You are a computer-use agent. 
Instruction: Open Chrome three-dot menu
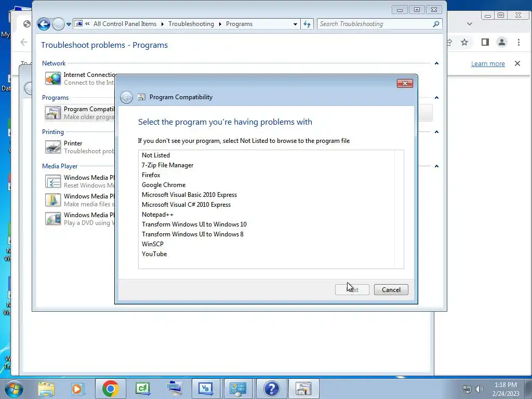[518, 42]
